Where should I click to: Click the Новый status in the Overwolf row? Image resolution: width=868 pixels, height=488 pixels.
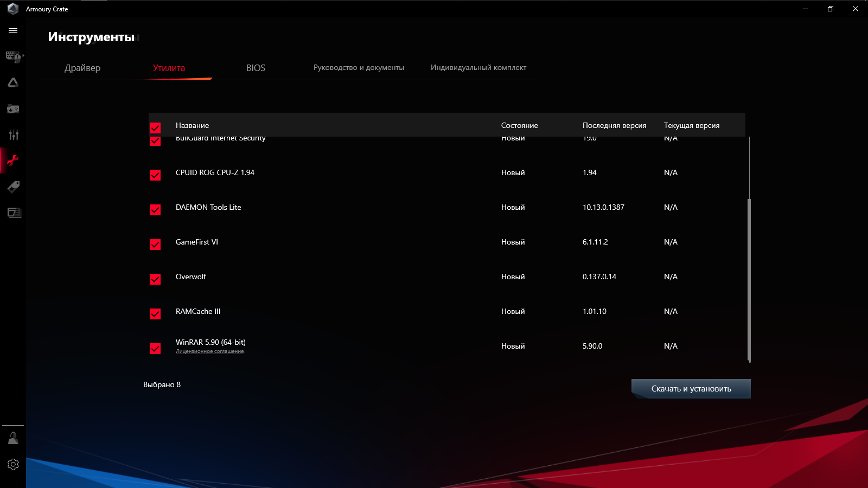513,277
